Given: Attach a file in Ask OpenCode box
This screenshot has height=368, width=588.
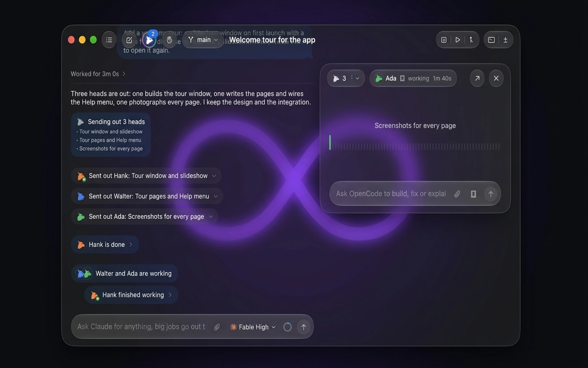Looking at the screenshot, I should pyautogui.click(x=457, y=194).
